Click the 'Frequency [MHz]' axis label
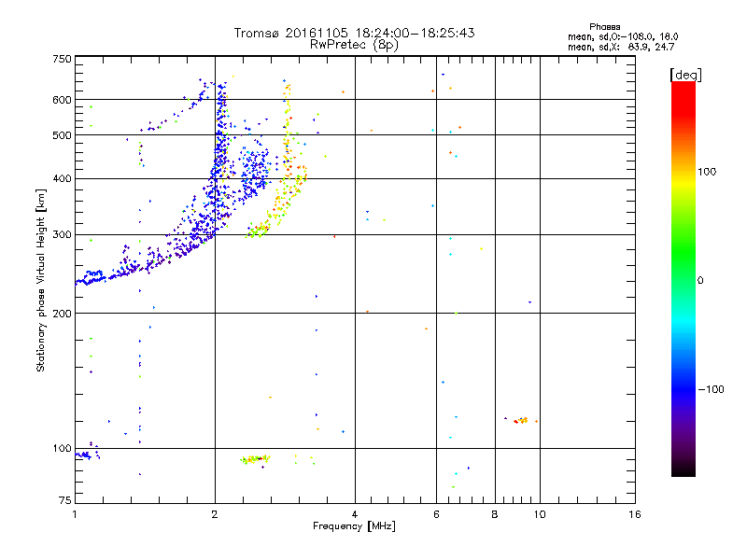 [354, 526]
